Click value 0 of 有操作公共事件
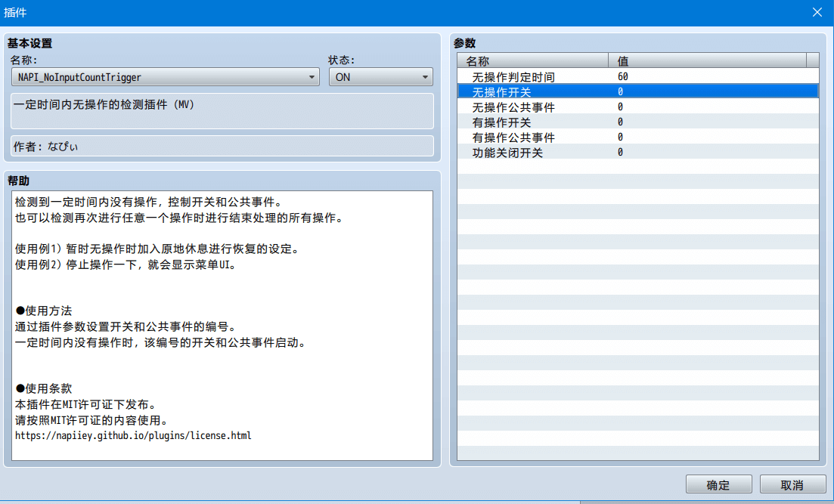This screenshot has width=834, height=504. point(620,138)
